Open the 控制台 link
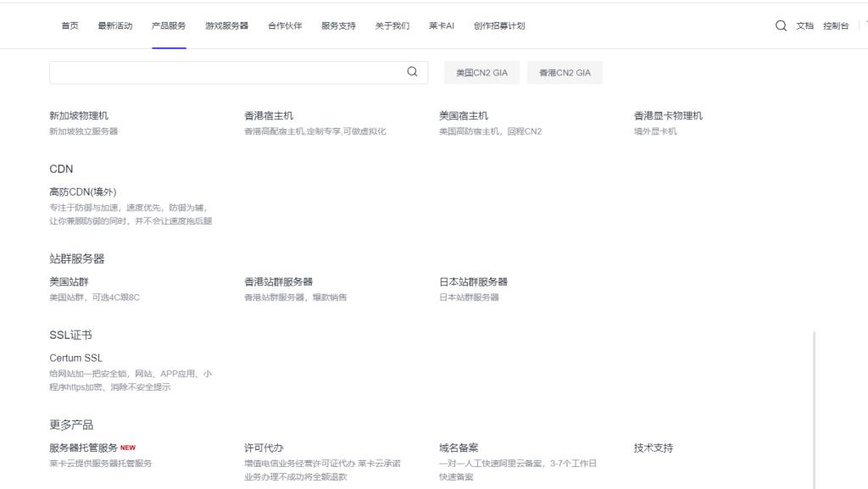 (836, 25)
